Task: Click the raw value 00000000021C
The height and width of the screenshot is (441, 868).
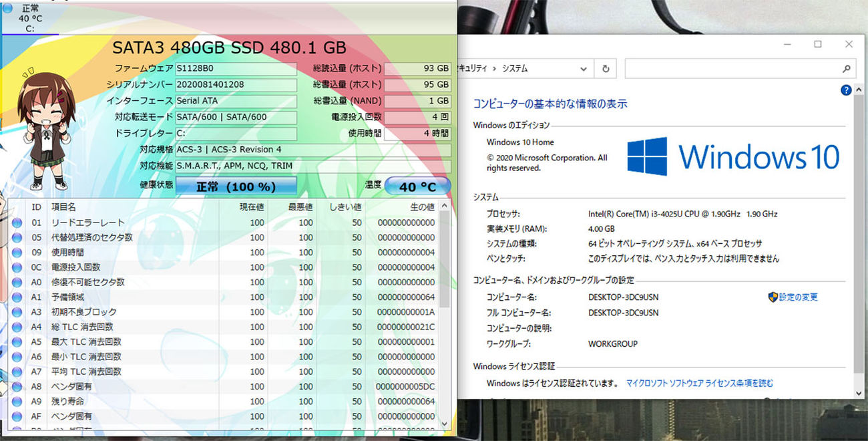Action: point(406,327)
